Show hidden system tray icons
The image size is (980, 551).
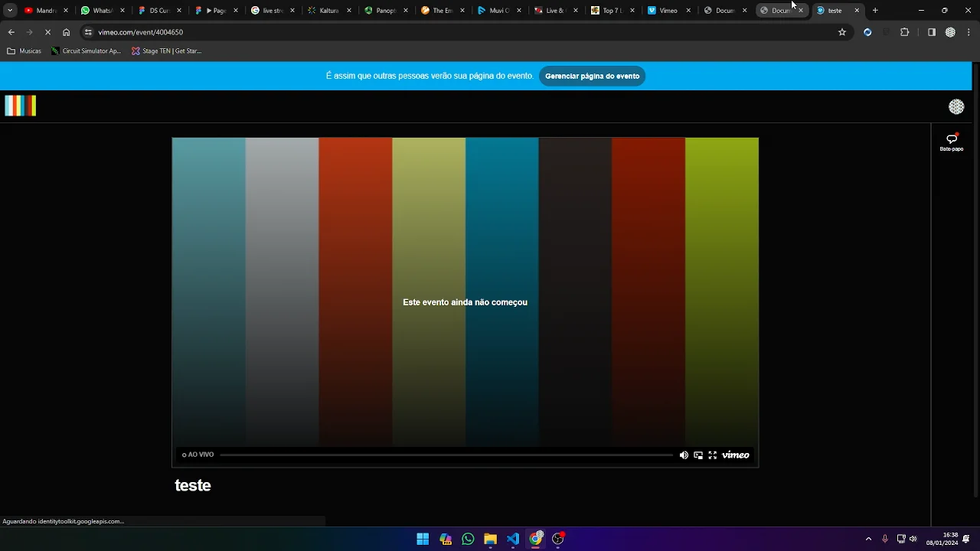[x=868, y=539]
